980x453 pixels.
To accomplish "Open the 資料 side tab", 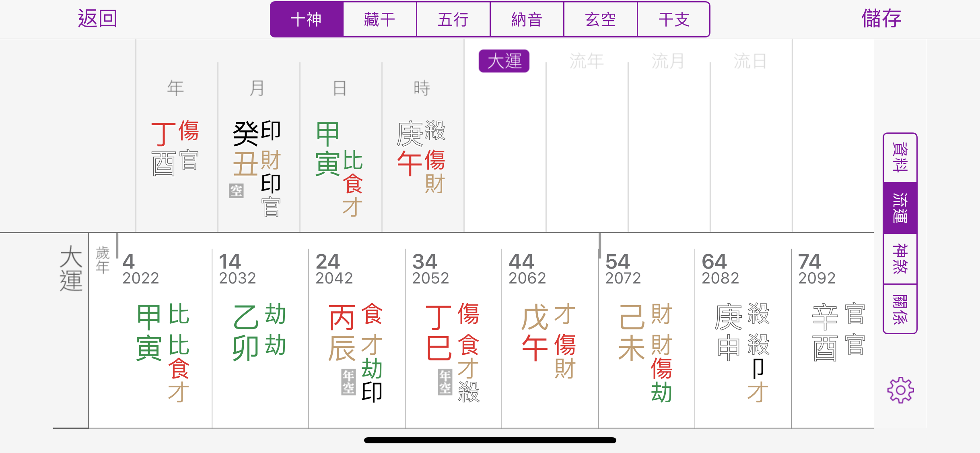I will (x=900, y=157).
